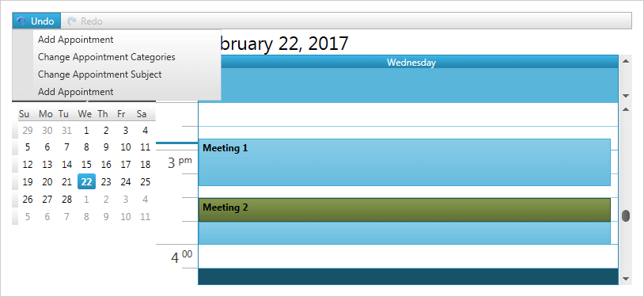This screenshot has width=644, height=297.
Task: Click the Wednesday day header
Action: [x=411, y=63]
